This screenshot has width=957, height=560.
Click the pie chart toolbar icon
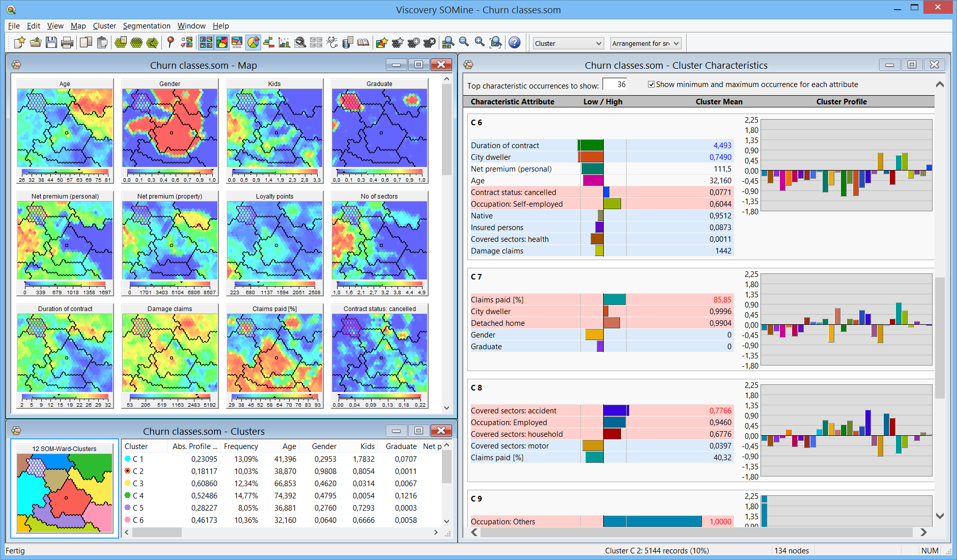pos(253,43)
